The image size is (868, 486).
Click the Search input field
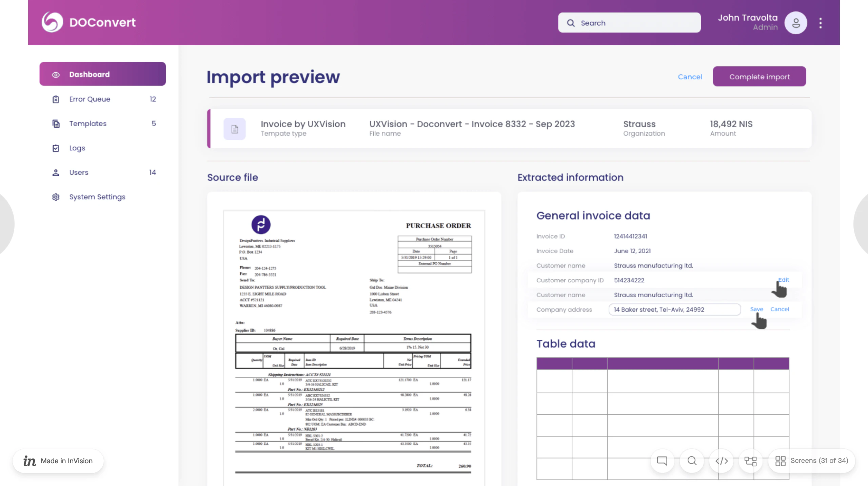[x=629, y=22]
